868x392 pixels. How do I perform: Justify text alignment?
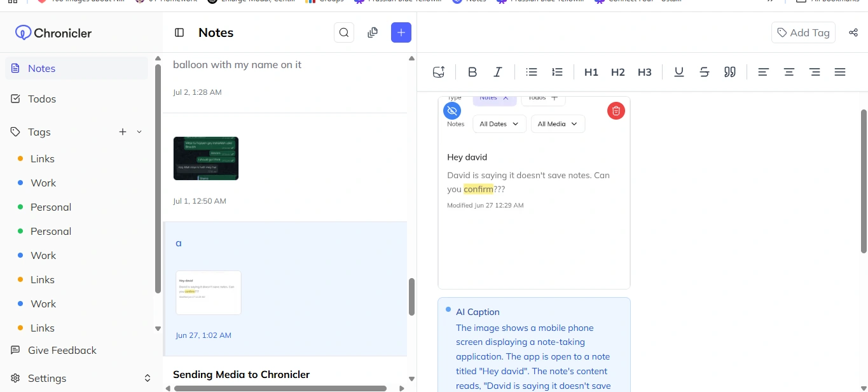pos(840,72)
